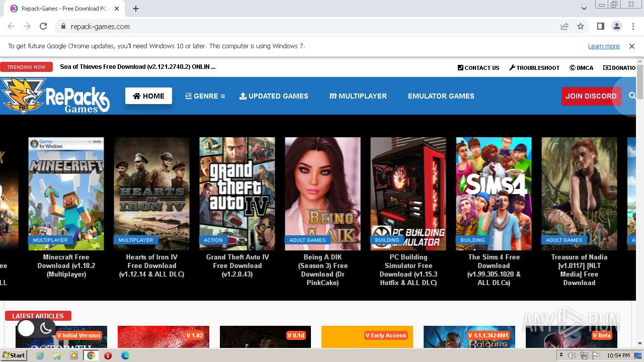Screen dimensions: 644x362
Task: Click the JOIN DISCORD button
Action: pos(591,96)
